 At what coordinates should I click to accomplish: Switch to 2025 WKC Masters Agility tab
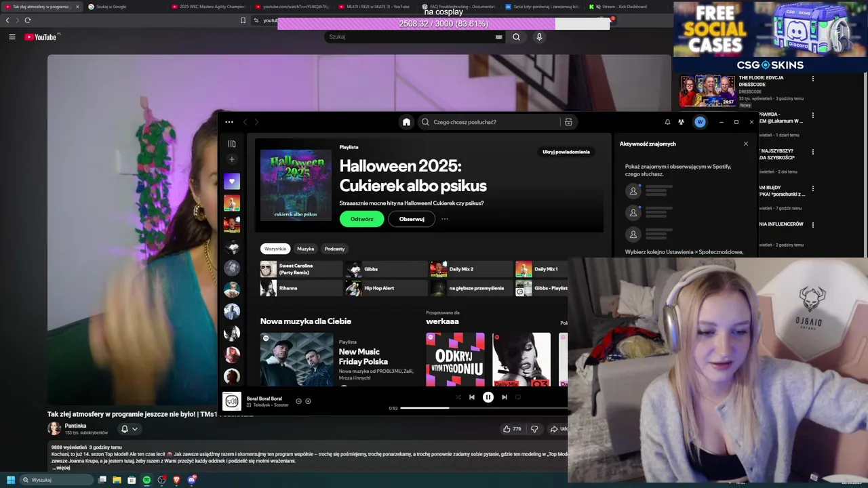[x=208, y=7]
